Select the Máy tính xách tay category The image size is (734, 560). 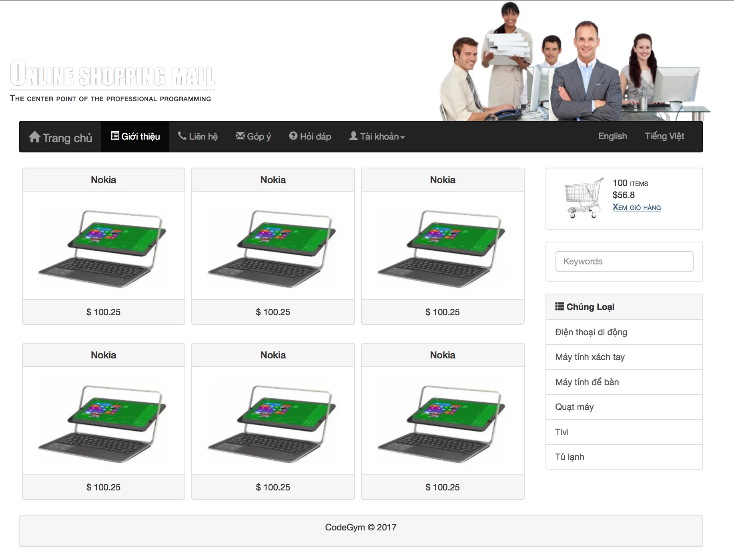[590, 357]
